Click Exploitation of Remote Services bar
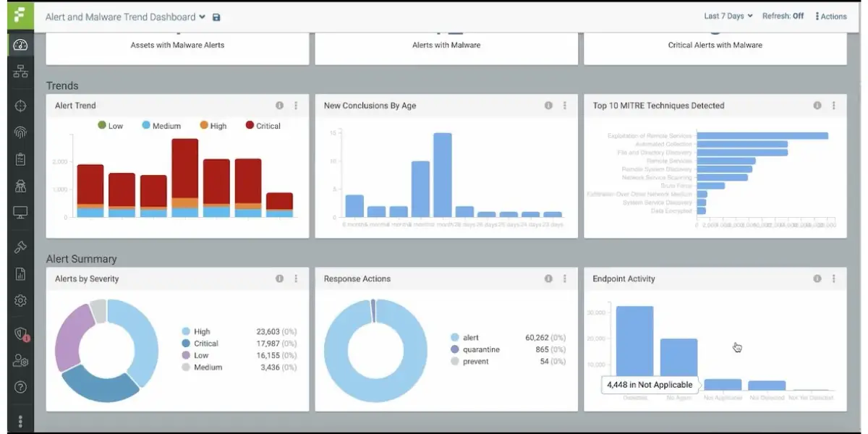The width and height of the screenshot is (868, 434). tap(762, 136)
